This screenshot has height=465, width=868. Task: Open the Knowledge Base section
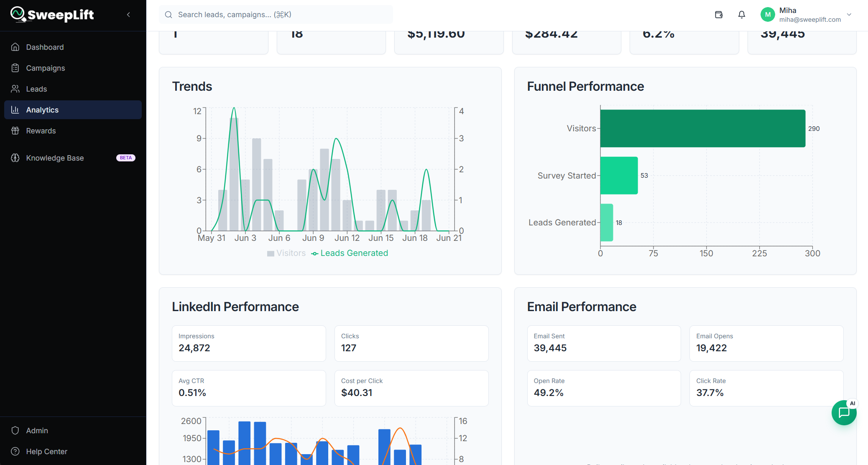[x=73, y=158]
